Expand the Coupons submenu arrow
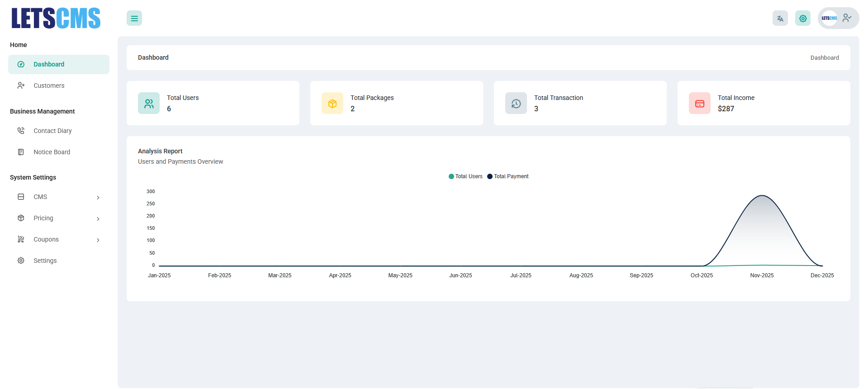868x389 pixels. point(98,240)
